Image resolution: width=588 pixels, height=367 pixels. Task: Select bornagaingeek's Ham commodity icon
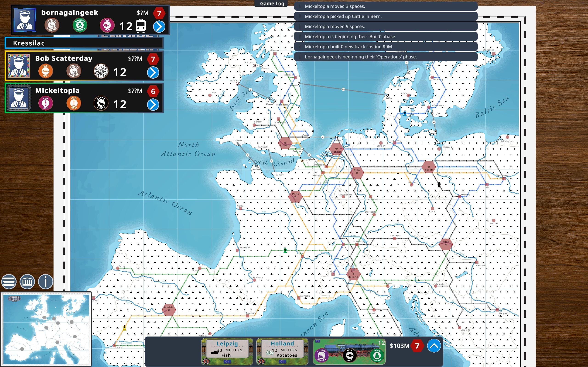pos(107,25)
